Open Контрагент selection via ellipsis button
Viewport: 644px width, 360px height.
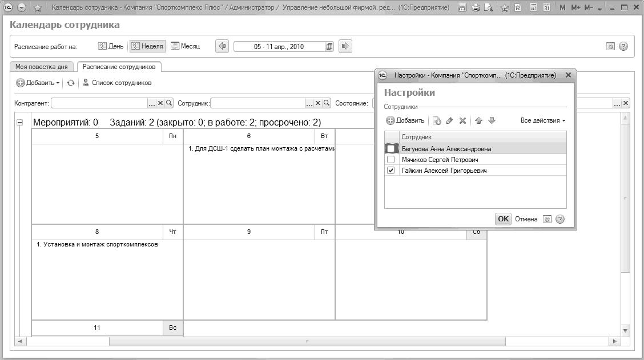151,103
